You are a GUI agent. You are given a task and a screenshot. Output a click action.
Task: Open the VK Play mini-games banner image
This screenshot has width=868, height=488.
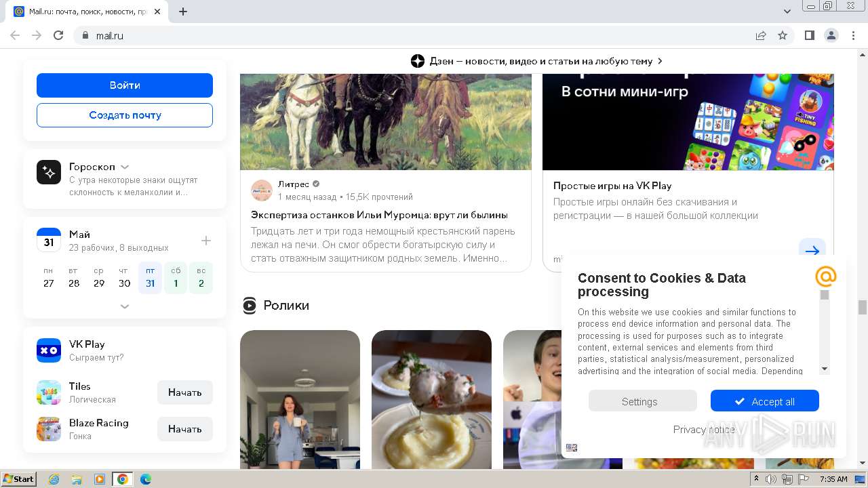click(x=688, y=122)
